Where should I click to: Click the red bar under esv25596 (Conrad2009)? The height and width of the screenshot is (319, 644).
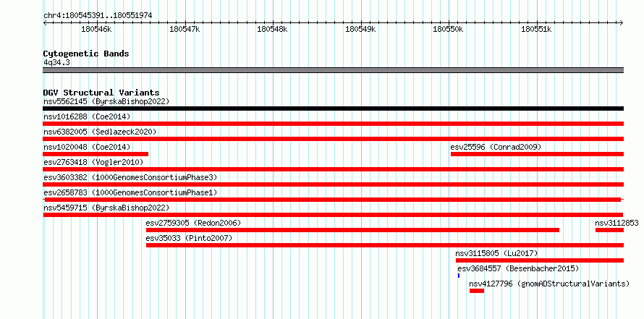click(x=537, y=154)
